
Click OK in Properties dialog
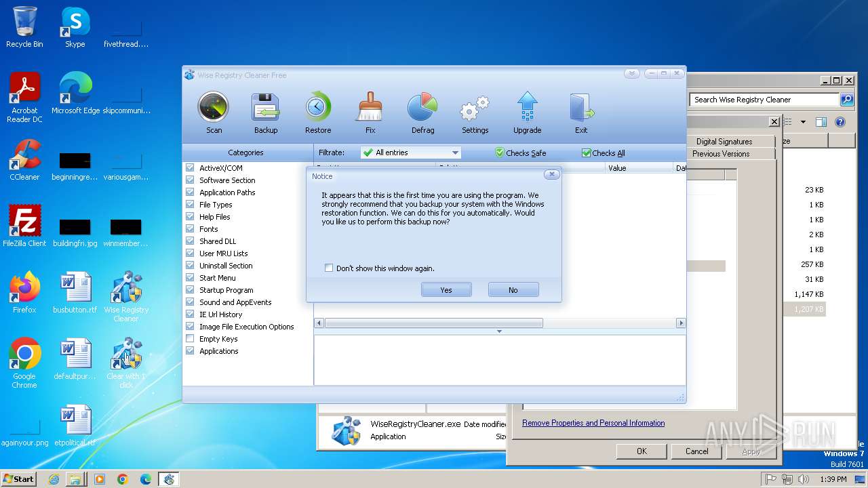point(642,451)
